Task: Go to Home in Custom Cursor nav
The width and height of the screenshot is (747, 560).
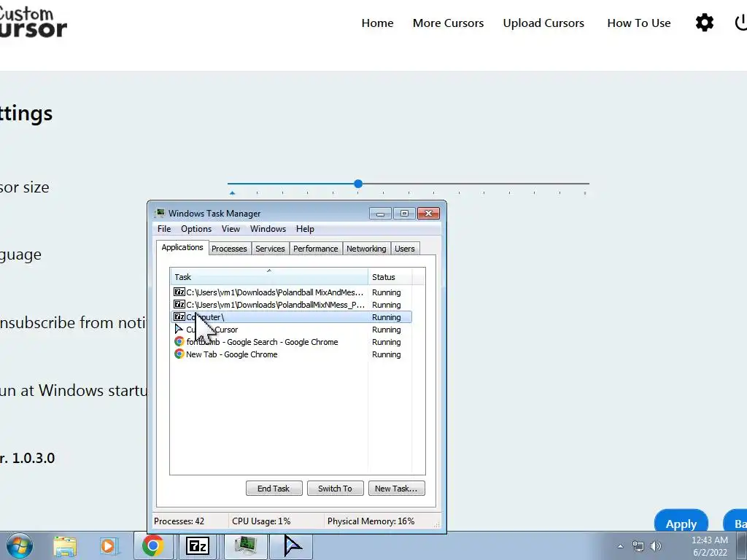Action: (377, 23)
